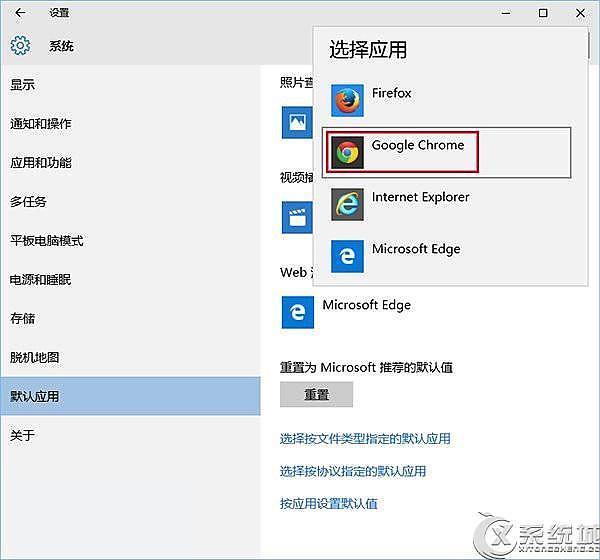Click the photo viewer default app icon
The width and height of the screenshot is (600, 560).
[297, 122]
